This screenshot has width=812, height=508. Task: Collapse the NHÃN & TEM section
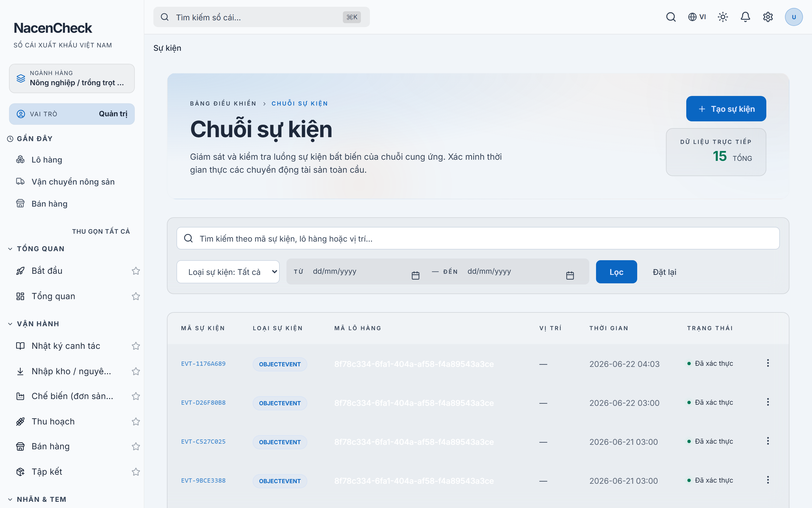click(37, 499)
